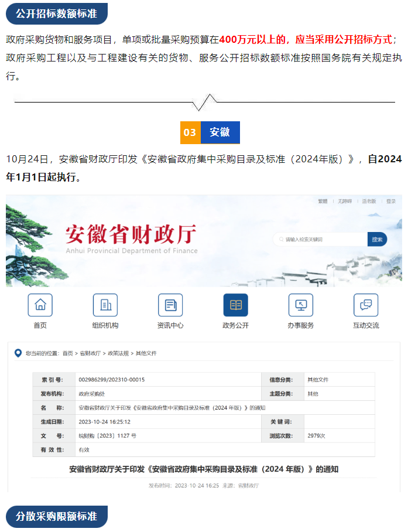Click the 分散采购限额标准 section heading
This screenshot has width=408, height=532.
(x=56, y=516)
